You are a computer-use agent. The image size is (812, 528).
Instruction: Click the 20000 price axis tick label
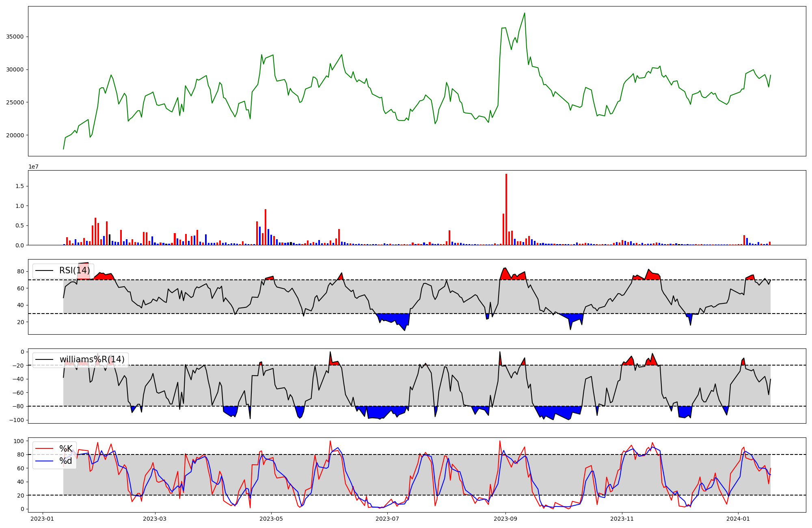tap(15, 135)
